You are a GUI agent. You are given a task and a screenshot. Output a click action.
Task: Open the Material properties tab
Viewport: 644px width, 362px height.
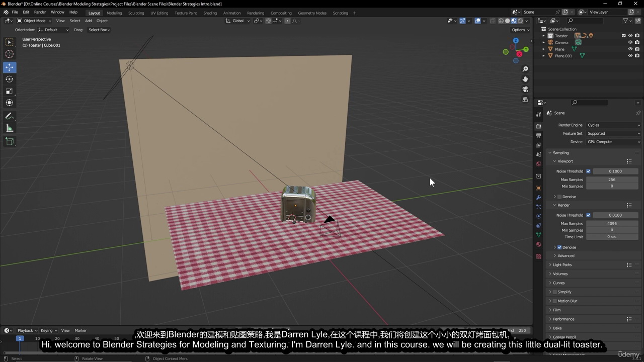coord(539,244)
